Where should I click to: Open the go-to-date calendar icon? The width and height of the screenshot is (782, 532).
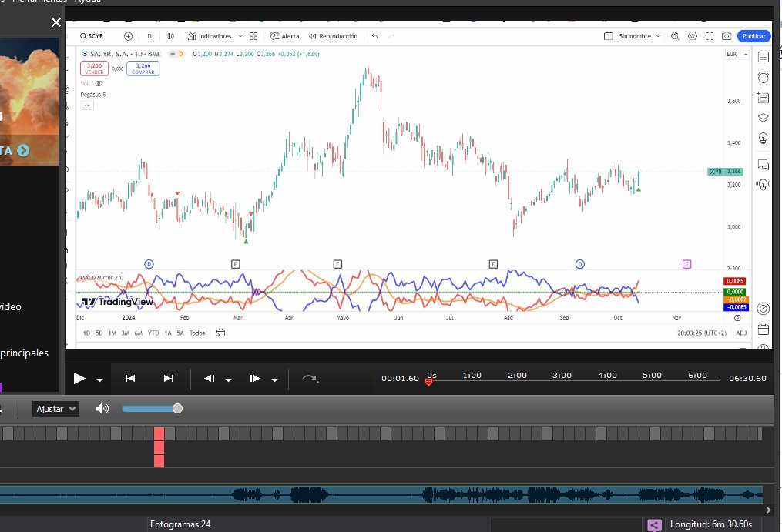pyautogui.click(x=220, y=333)
